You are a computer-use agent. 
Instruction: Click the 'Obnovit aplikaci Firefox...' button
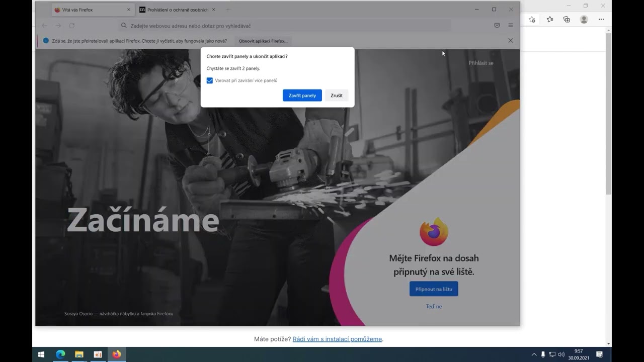[263, 41]
